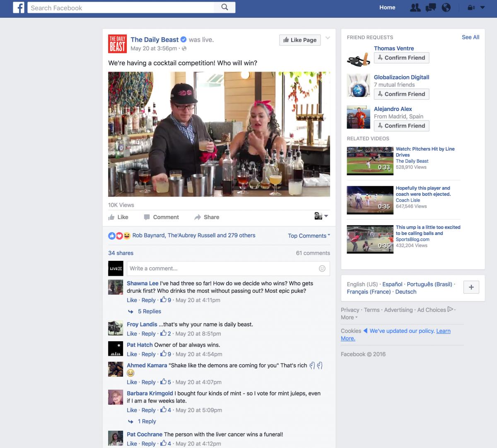Open the notifications globe icon
The height and width of the screenshot is (448, 497).
pos(446,7)
